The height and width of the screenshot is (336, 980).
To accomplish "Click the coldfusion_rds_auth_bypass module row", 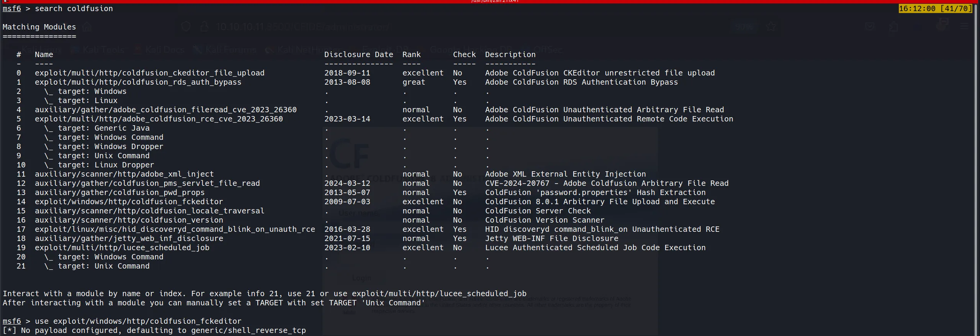I will click(138, 82).
